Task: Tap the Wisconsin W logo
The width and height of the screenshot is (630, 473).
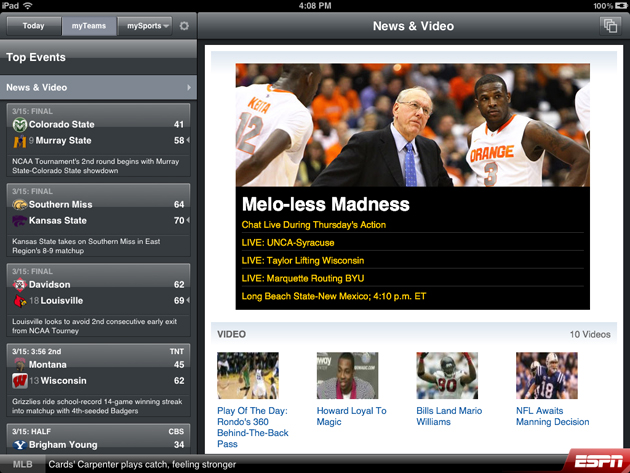Action: pos(20,381)
